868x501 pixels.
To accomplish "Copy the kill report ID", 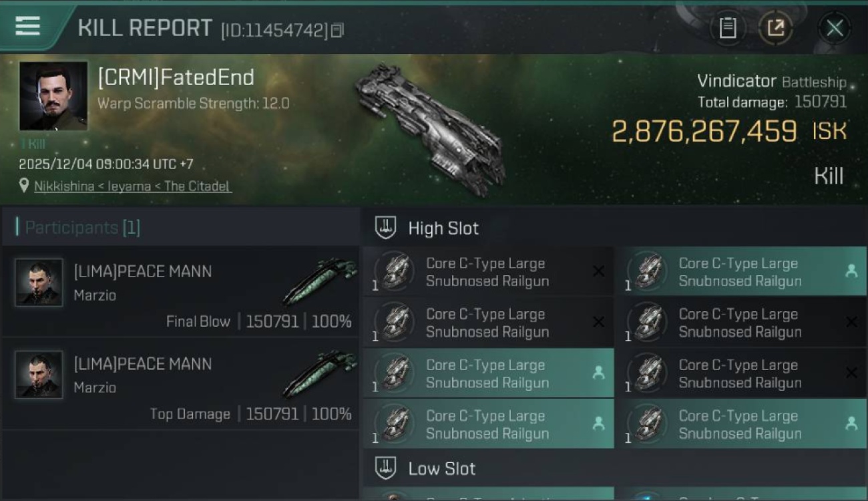I will coord(337,30).
